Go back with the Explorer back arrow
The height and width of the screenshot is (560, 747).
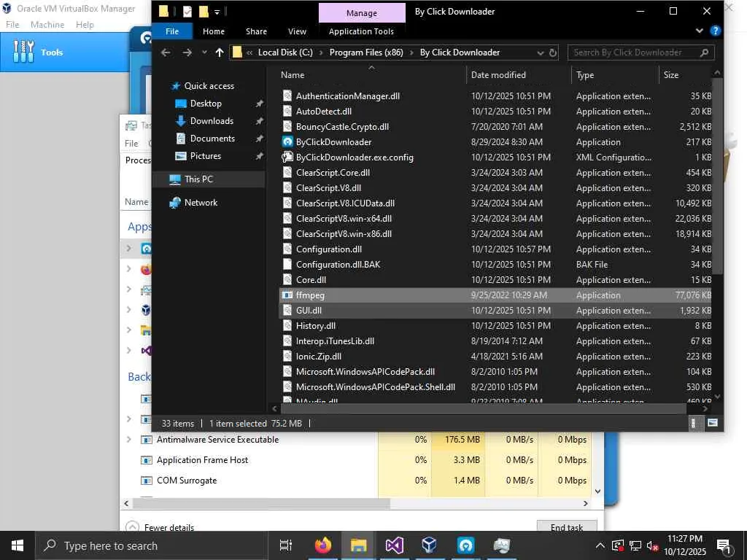(x=166, y=52)
